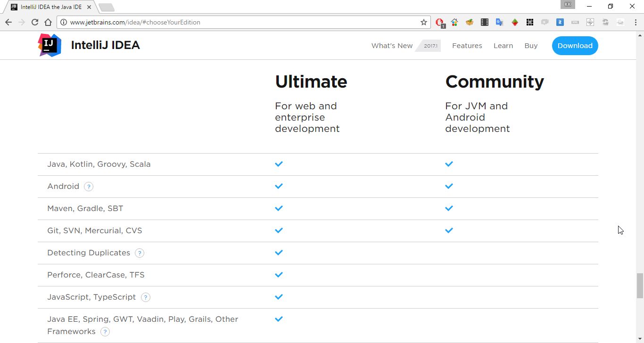
Task: Click the colorful house extension icon
Action: 454,22
